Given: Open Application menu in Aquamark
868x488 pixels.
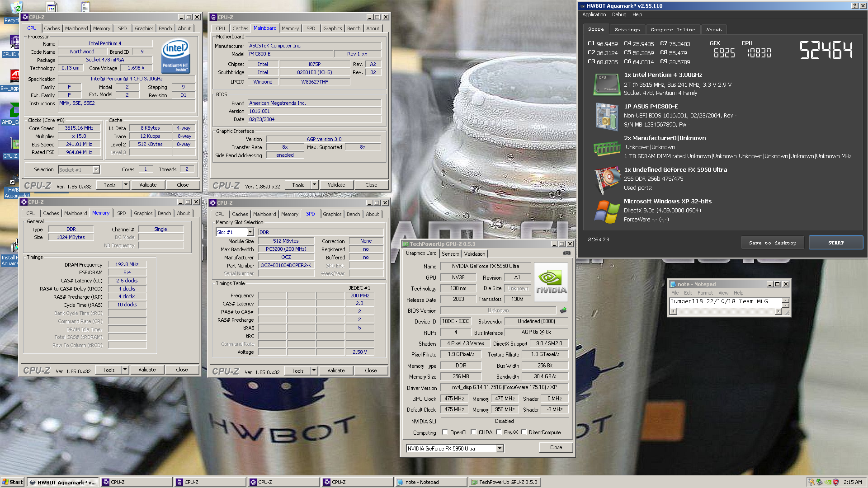Looking at the screenshot, I should coord(594,14).
